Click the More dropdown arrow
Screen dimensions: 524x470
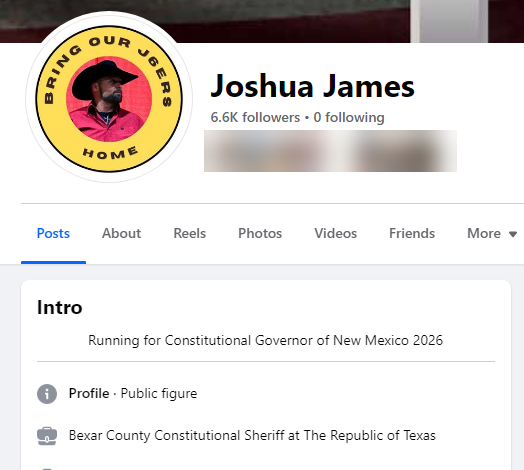[x=513, y=234]
